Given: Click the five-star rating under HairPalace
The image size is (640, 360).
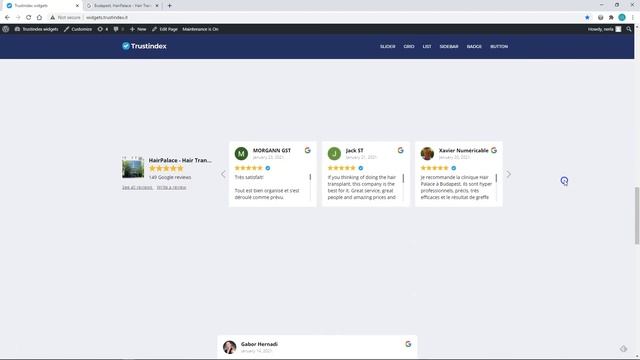Looking at the screenshot, I should point(166,168).
